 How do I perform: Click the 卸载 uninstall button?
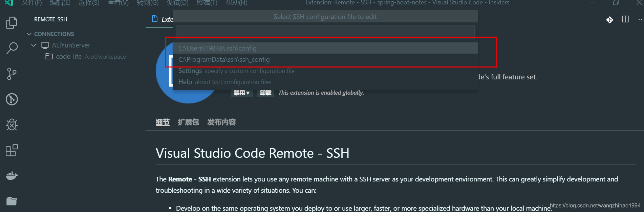coord(266,93)
